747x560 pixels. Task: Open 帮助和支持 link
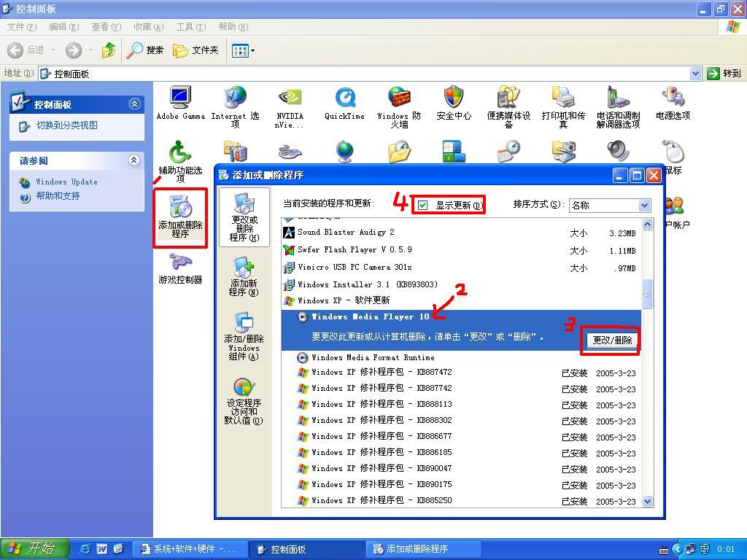58,196
